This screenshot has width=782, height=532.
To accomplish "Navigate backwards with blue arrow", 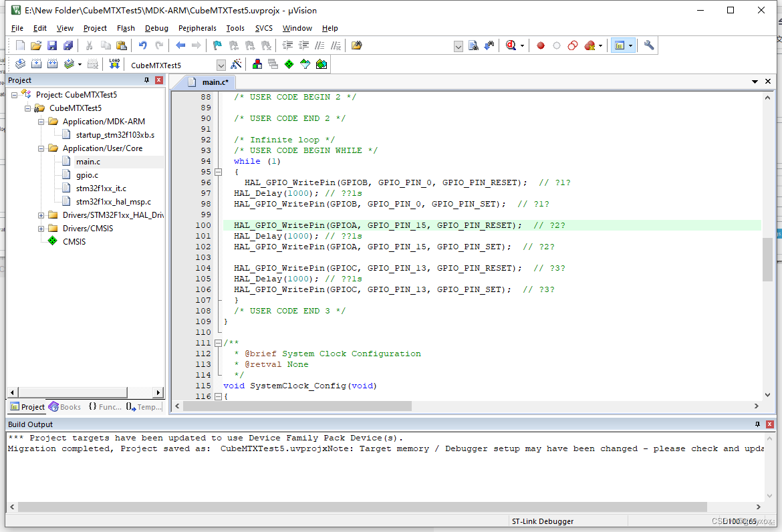I will (180, 45).
